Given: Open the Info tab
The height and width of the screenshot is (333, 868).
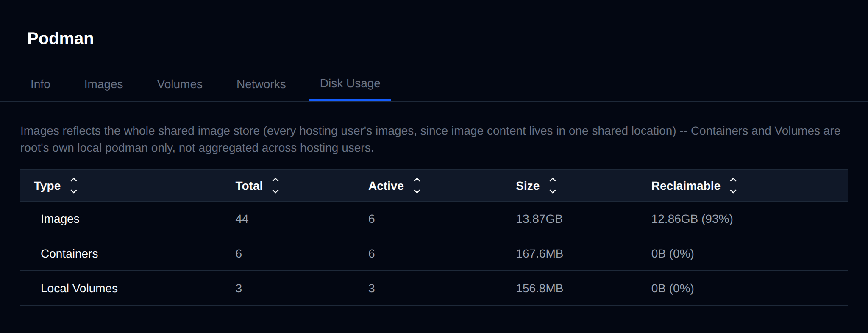Looking at the screenshot, I should pos(40,84).
